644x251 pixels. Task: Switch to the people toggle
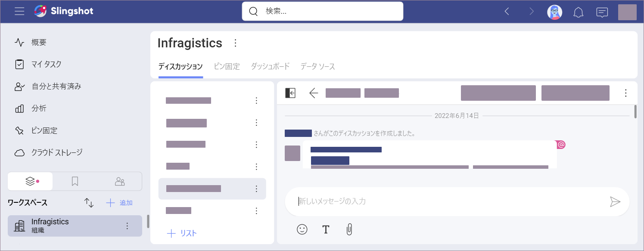[120, 181]
